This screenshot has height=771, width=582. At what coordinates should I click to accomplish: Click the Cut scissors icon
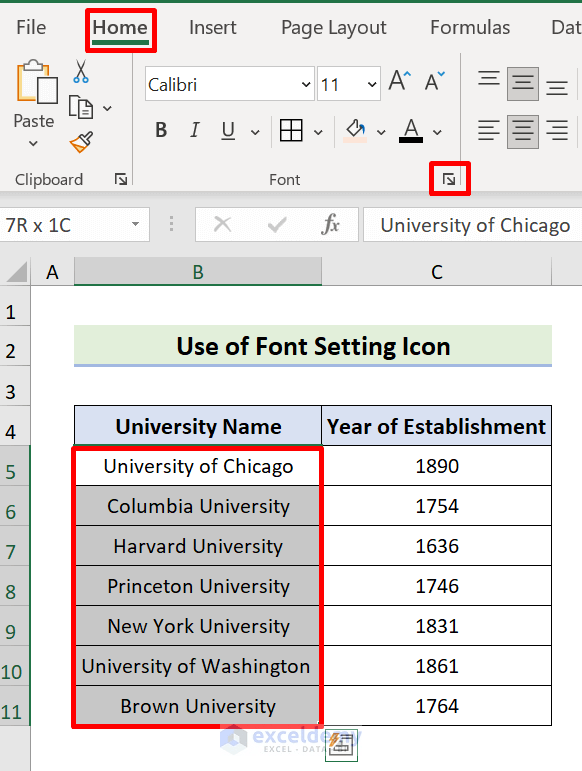[x=81, y=71]
